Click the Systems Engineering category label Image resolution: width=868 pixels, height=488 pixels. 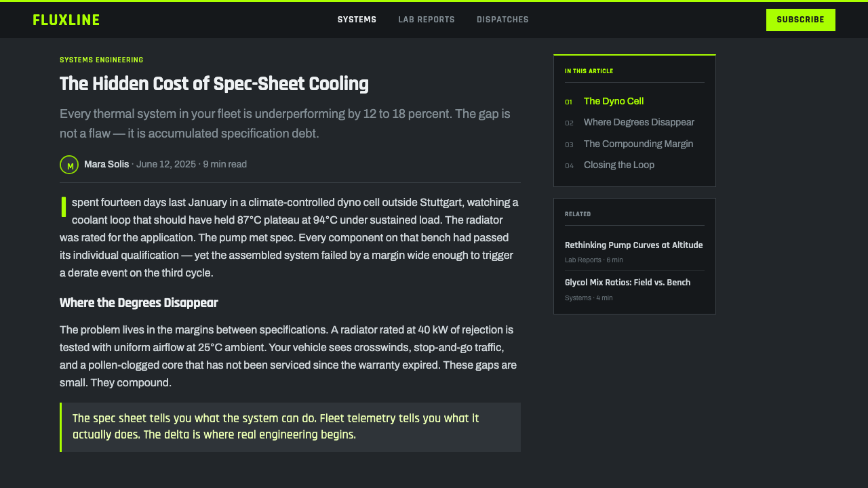click(x=102, y=60)
